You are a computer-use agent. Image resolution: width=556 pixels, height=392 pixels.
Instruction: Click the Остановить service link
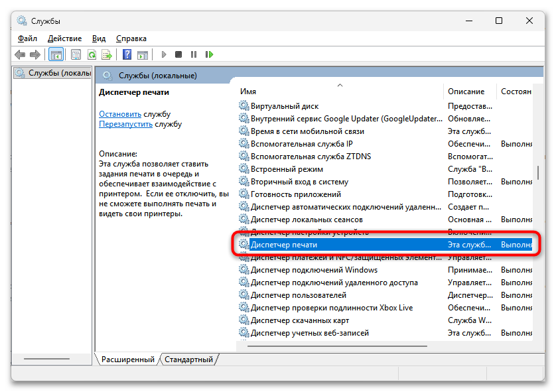(x=119, y=113)
